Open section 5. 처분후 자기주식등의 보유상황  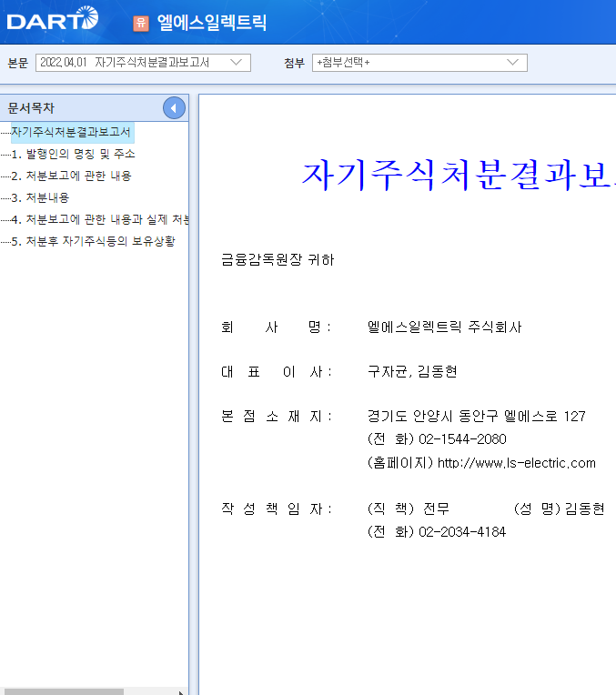click(x=93, y=241)
